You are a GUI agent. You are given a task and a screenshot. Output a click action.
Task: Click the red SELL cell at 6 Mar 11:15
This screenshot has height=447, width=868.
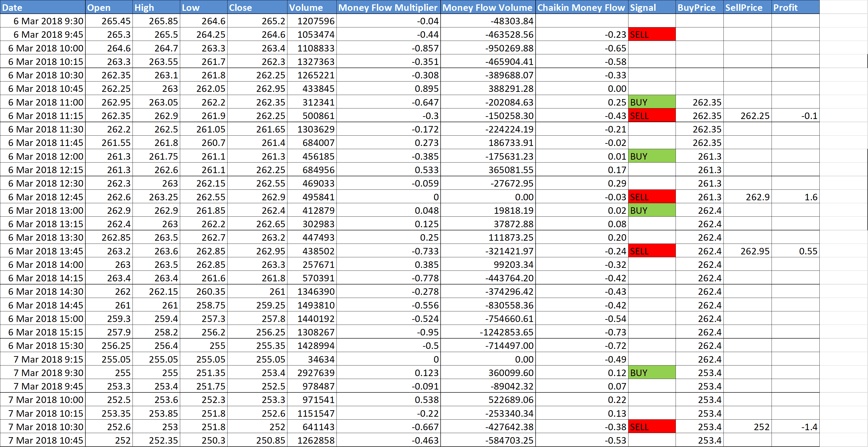(652, 116)
